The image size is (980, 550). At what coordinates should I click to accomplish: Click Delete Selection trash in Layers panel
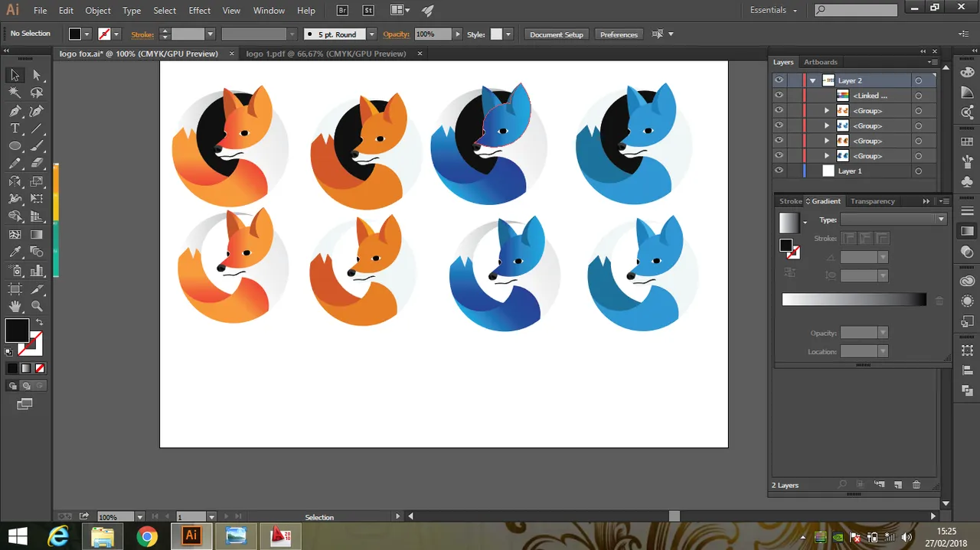916,485
